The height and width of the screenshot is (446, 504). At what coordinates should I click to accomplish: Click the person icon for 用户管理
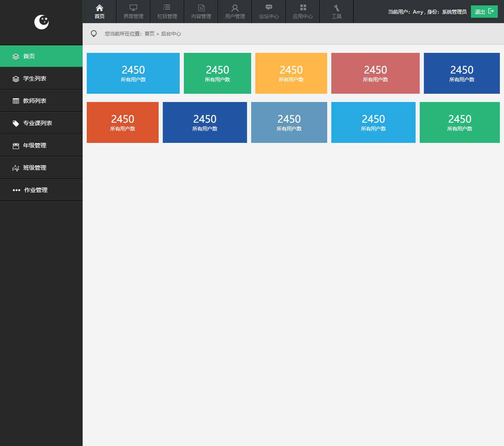235,8
